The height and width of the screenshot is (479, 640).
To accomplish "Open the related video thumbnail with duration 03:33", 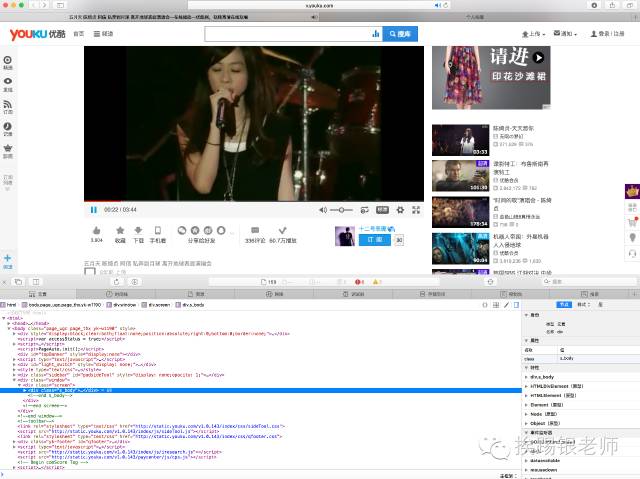I will (x=460, y=140).
